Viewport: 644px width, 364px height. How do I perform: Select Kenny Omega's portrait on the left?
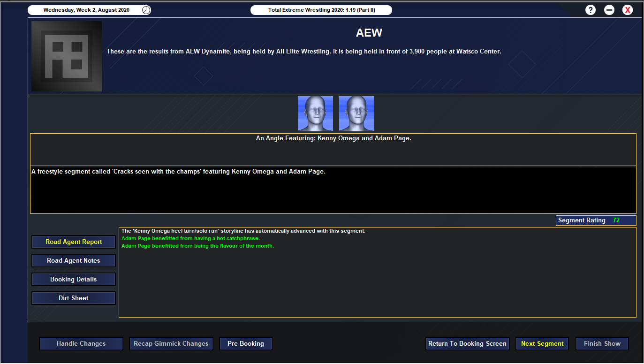pos(315,114)
